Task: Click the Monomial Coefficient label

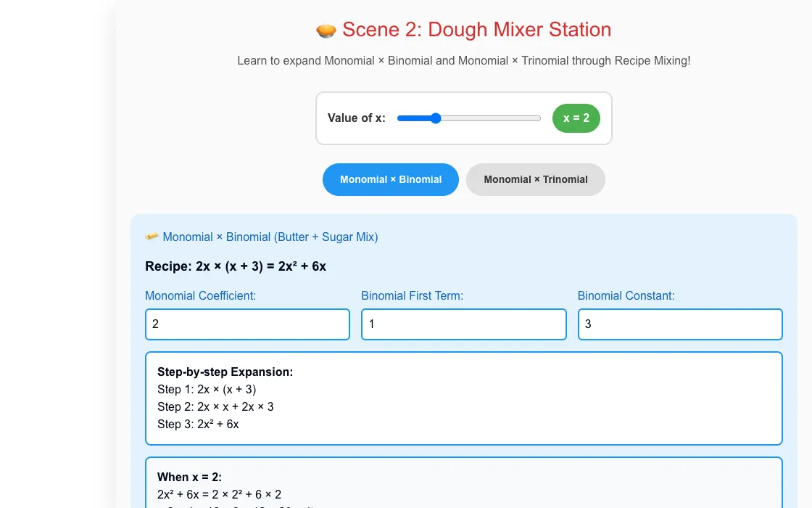Action: tap(200, 295)
